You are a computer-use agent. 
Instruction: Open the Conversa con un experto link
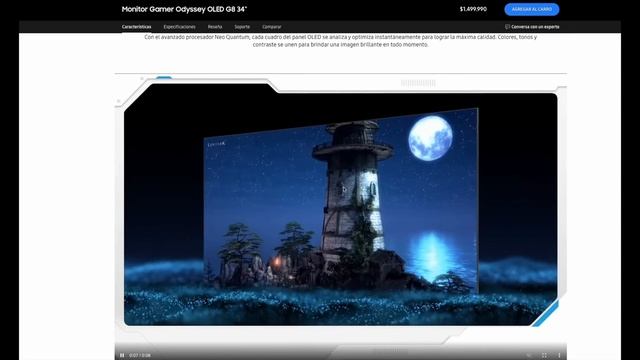(x=535, y=27)
